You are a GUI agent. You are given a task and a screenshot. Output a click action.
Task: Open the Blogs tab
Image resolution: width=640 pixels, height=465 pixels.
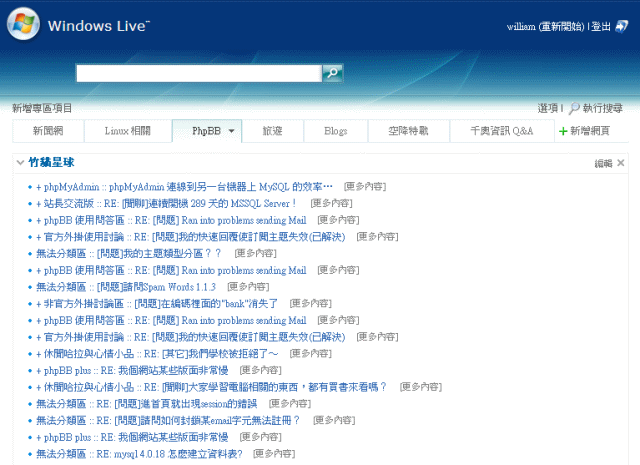336,131
